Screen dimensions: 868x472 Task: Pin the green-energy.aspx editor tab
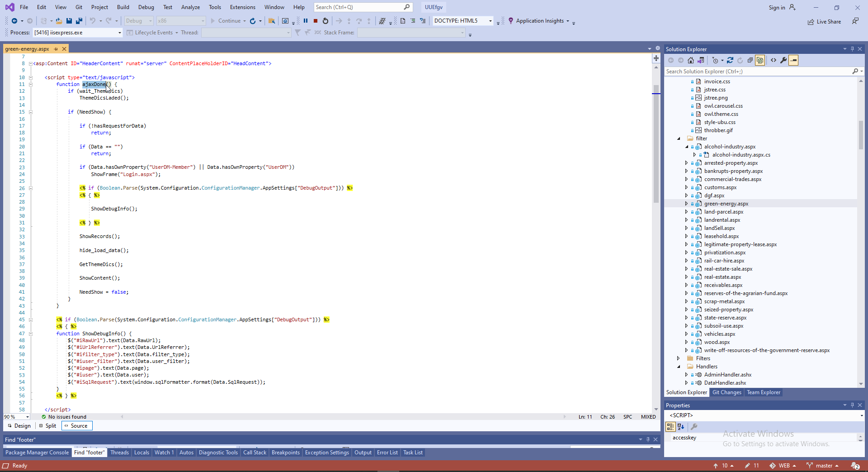click(x=56, y=49)
